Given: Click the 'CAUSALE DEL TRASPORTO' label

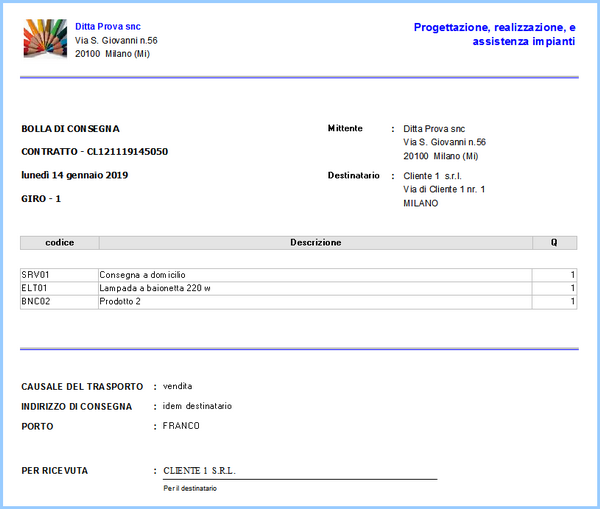Looking at the screenshot, I should pyautogui.click(x=82, y=387).
